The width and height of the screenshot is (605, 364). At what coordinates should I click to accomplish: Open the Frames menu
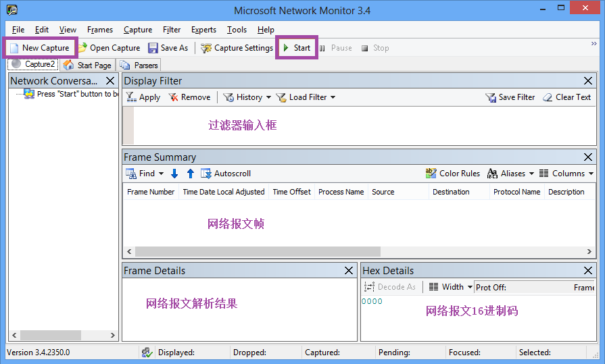pos(100,30)
